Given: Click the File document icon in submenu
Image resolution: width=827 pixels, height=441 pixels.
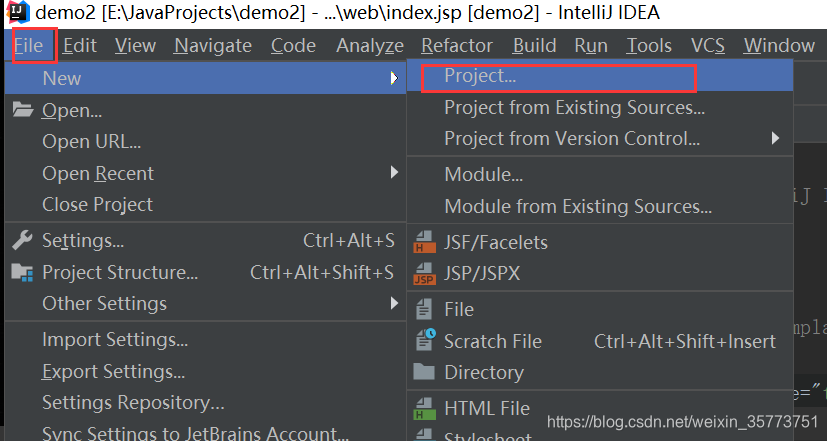Looking at the screenshot, I should click(424, 309).
